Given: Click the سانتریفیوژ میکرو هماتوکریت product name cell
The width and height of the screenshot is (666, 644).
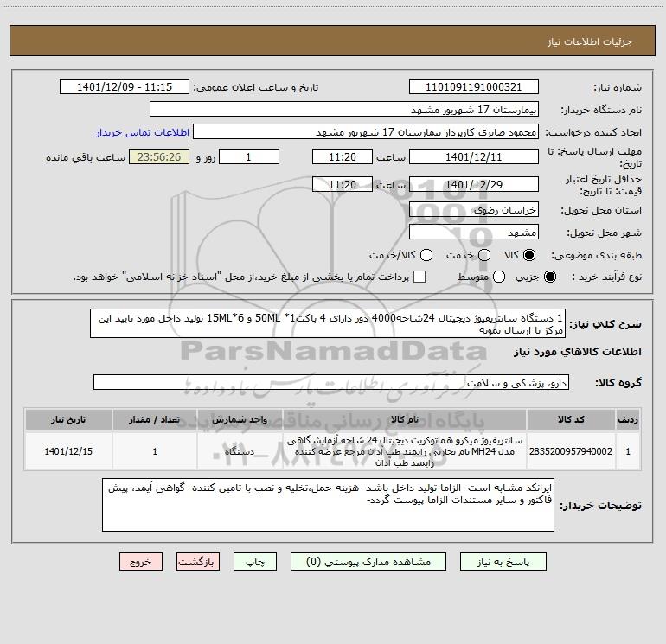Looking at the screenshot, I should tap(405, 451).
